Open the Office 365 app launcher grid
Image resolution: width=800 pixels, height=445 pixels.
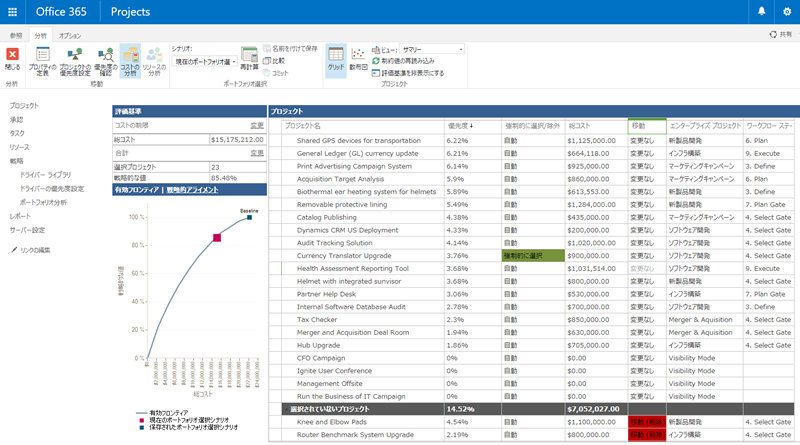[12, 12]
